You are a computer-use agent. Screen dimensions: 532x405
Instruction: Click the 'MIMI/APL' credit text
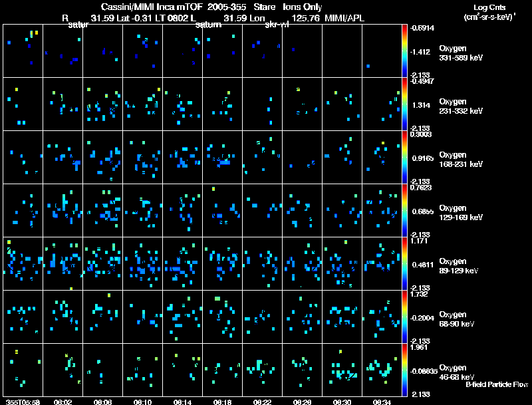344,19
